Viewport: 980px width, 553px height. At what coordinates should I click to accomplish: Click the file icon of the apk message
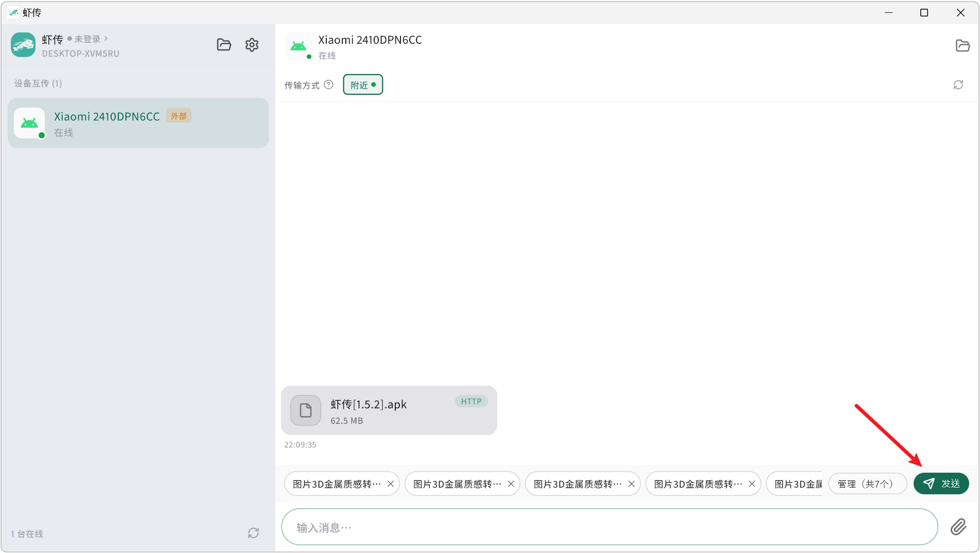click(306, 410)
